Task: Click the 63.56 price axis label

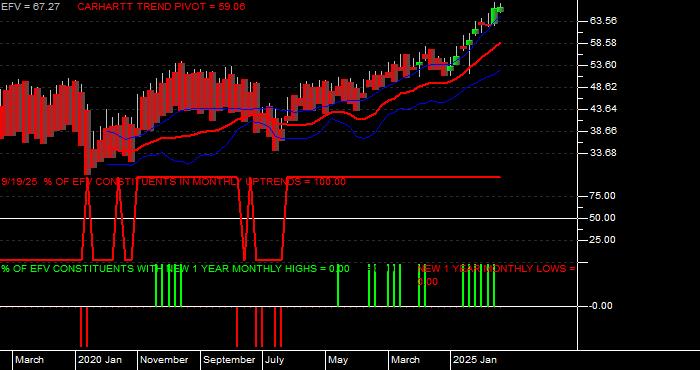Action: tap(604, 21)
